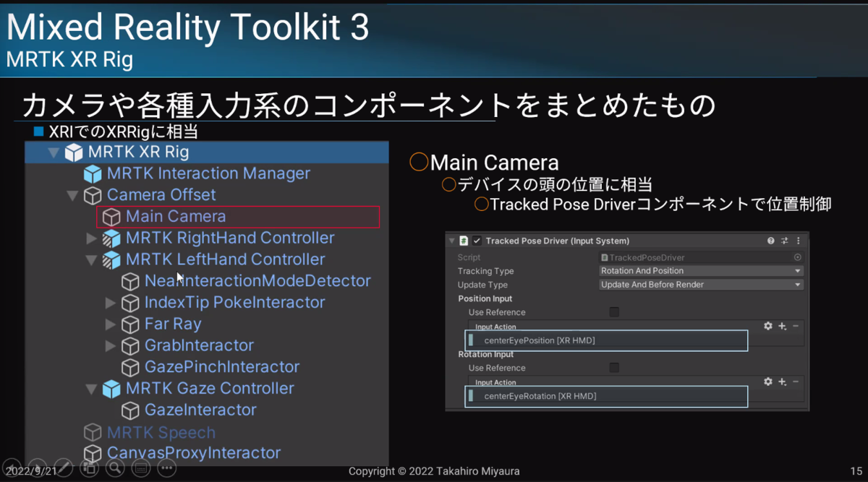
Task: Activate the slide zoom magnifier
Action: click(115, 468)
